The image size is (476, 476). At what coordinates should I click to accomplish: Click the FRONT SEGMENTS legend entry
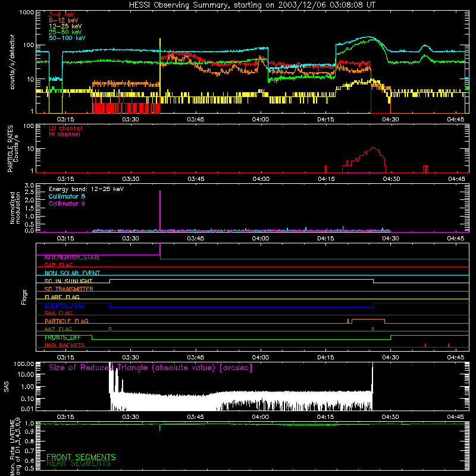[x=81, y=457]
